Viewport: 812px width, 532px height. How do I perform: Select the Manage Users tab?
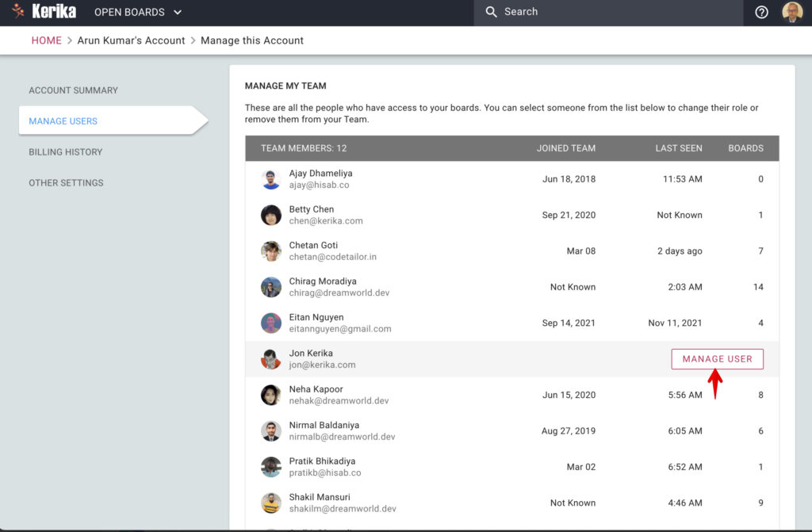113,121
